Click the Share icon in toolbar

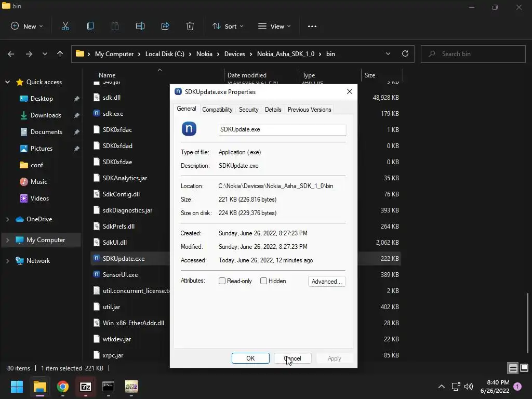(165, 26)
